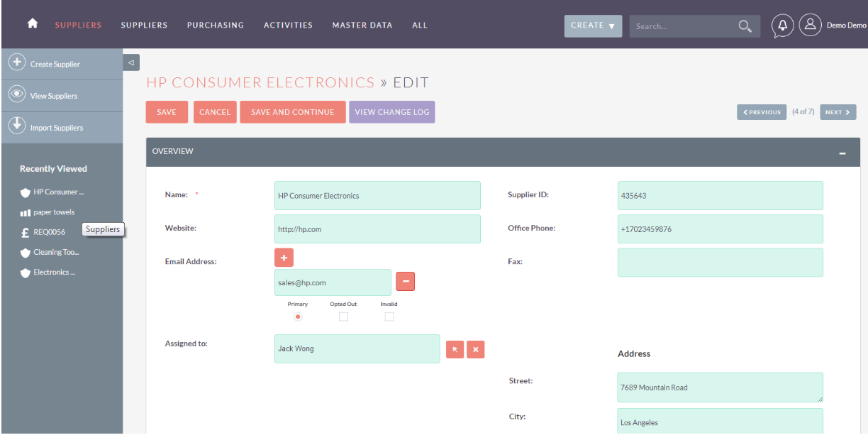
Task: Click the Assigned to input field
Action: pyautogui.click(x=357, y=348)
